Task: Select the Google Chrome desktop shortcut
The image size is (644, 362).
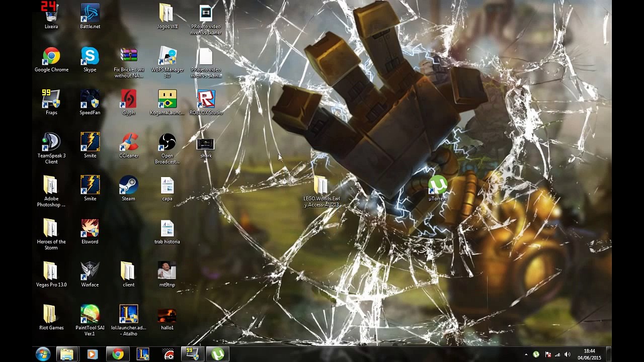Action: click(51, 59)
